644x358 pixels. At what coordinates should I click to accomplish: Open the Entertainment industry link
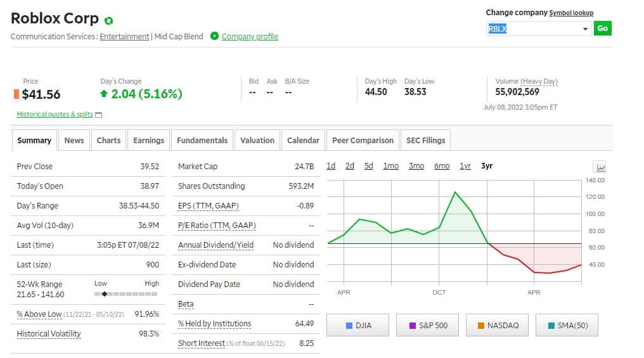[124, 37]
